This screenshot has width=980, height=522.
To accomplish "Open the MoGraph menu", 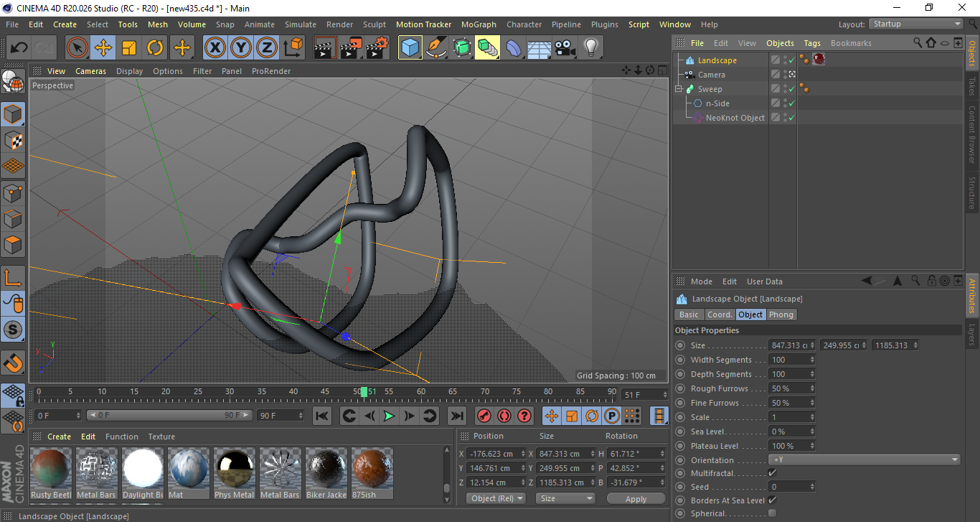I will tap(479, 24).
